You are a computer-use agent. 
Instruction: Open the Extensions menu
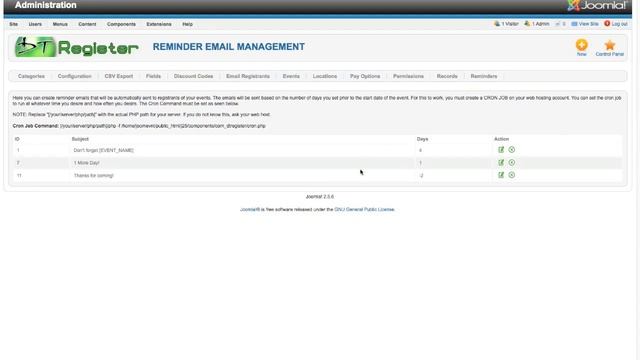pyautogui.click(x=159, y=24)
